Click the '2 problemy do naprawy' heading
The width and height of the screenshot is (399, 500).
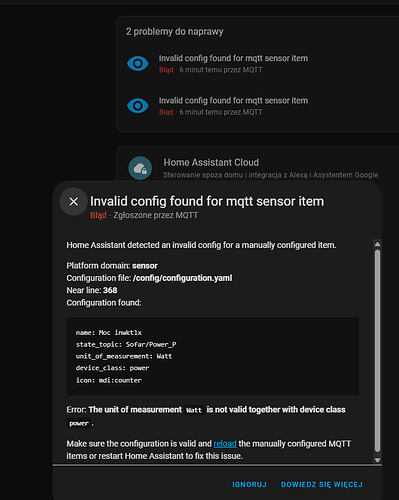pos(175,32)
